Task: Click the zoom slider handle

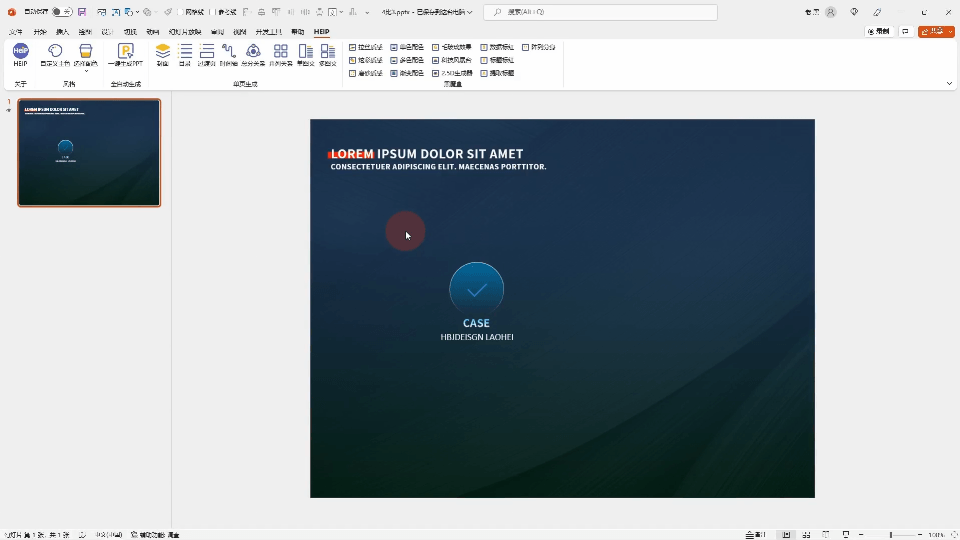Action: click(891, 534)
